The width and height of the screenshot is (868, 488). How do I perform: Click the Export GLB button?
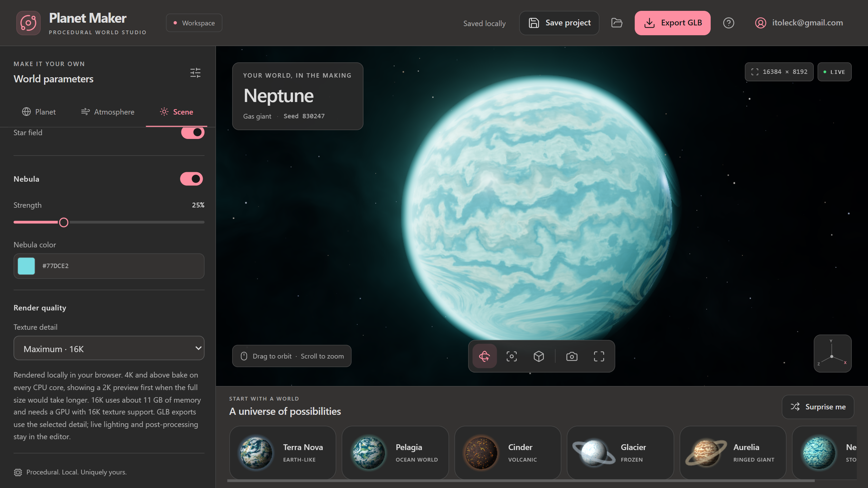(673, 23)
